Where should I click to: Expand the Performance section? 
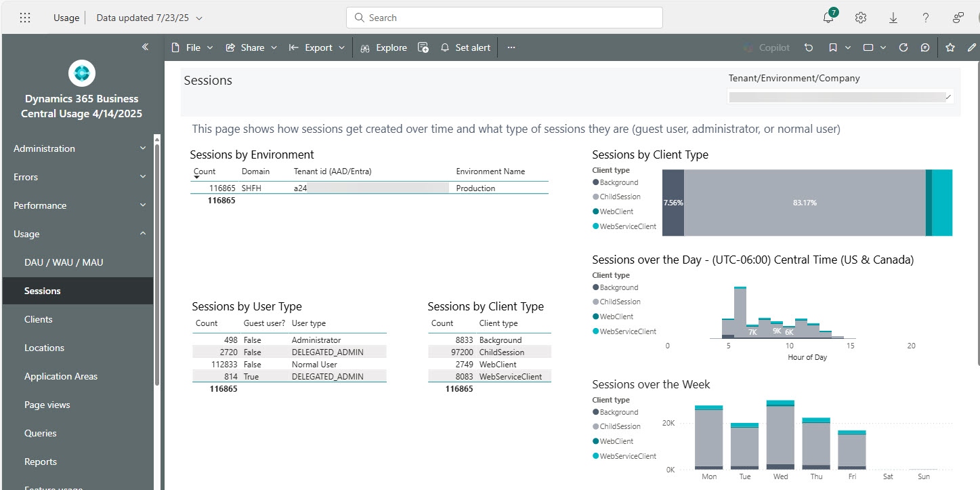pos(79,205)
